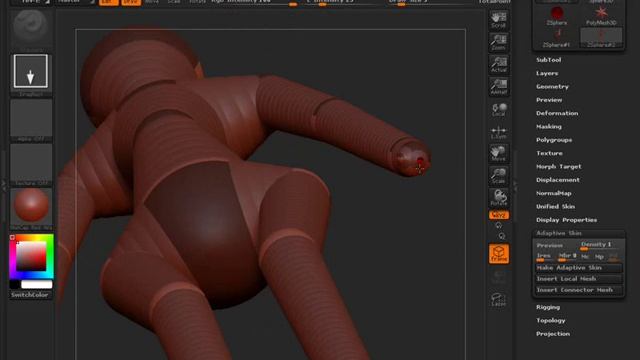
Task: Expand the SubTool section
Action: click(549, 60)
